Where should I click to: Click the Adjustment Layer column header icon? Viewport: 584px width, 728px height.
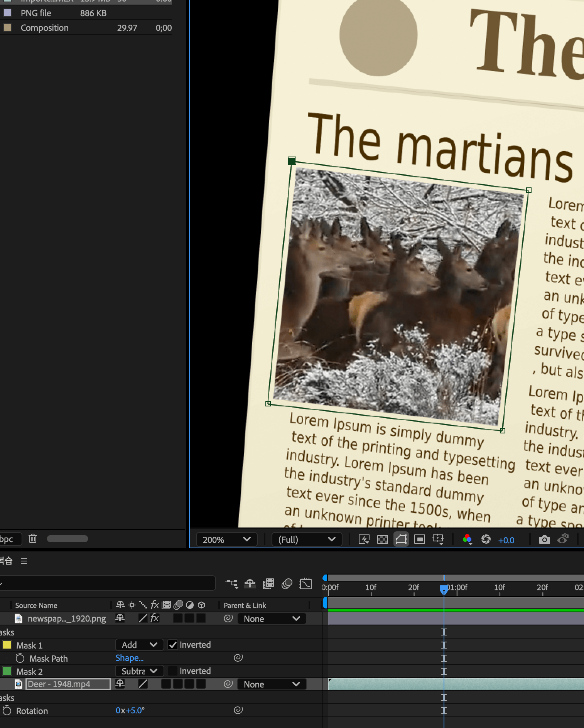tap(190, 605)
